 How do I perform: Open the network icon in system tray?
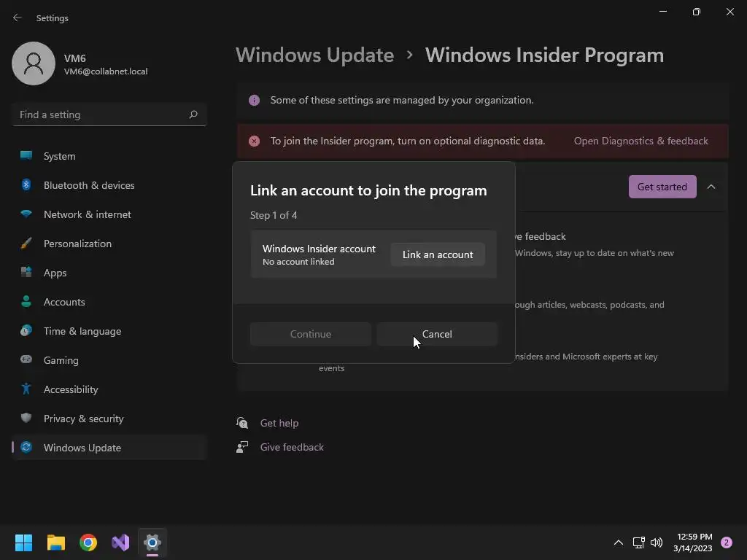[x=638, y=542]
